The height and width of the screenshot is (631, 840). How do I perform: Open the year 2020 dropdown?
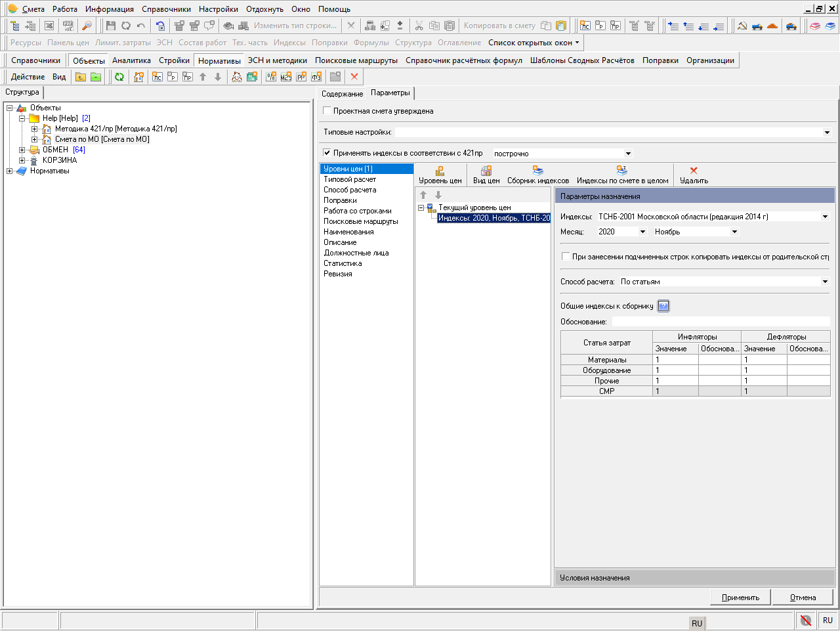642,232
